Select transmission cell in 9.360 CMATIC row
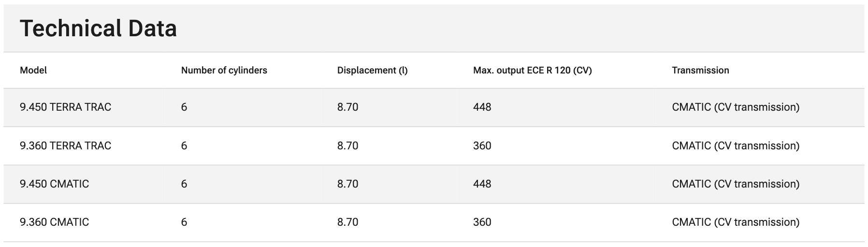 click(735, 222)
